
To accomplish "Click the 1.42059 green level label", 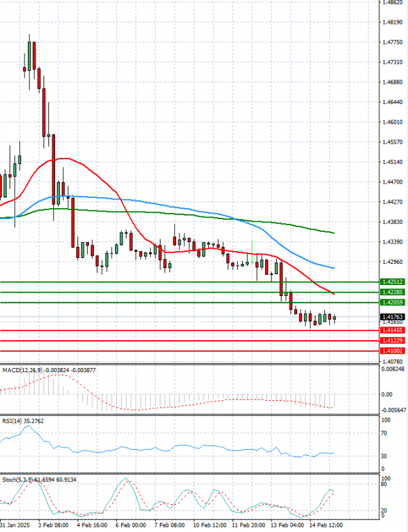I will click(x=392, y=302).
